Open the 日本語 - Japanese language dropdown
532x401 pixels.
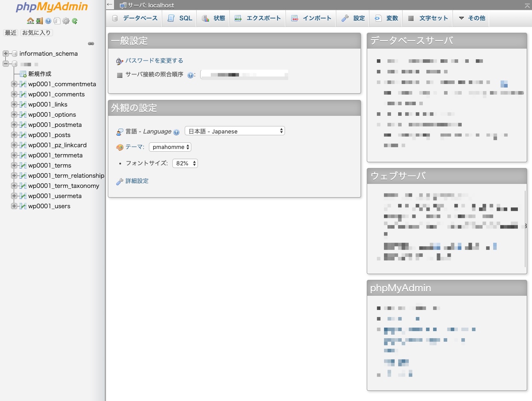click(x=235, y=131)
